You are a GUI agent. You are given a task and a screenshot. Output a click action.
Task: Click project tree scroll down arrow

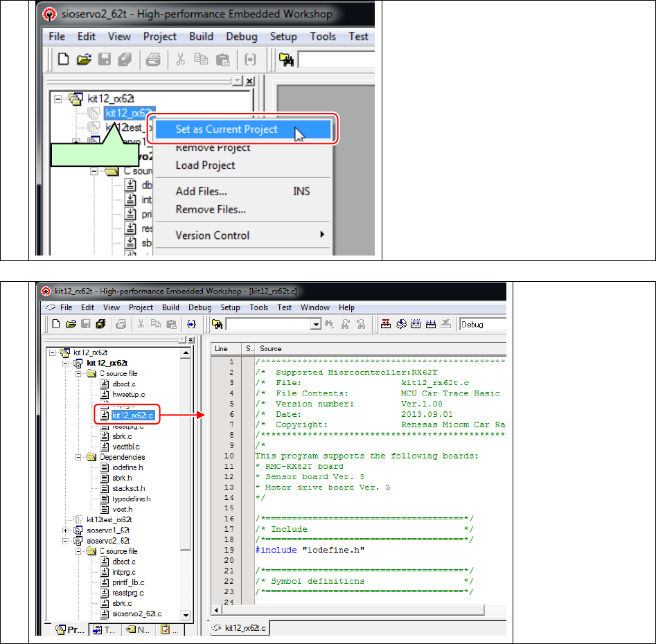click(x=186, y=615)
